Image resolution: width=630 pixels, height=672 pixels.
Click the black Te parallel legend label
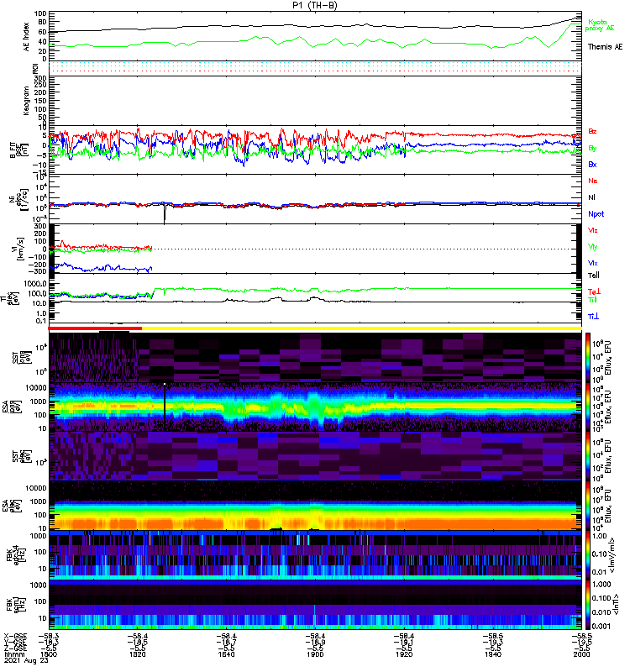point(593,276)
